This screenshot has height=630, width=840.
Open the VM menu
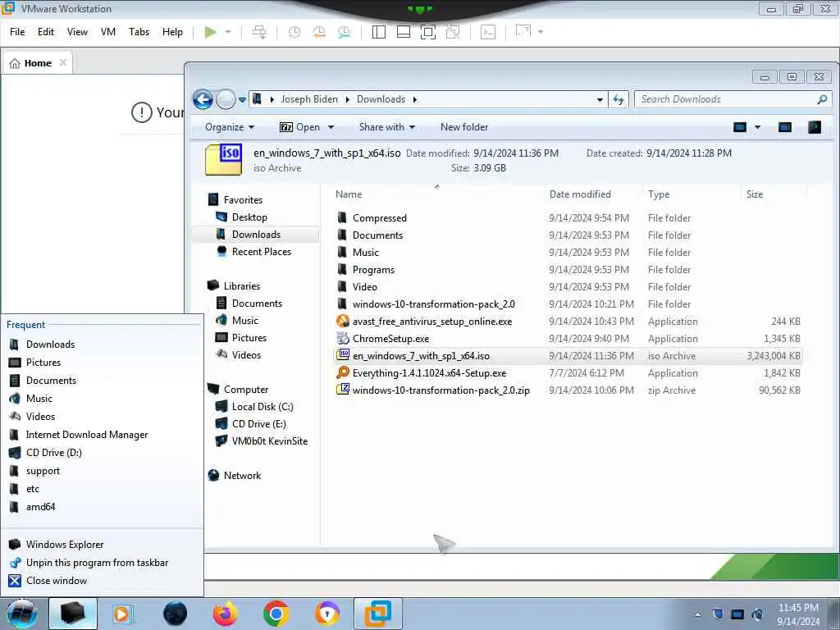(x=108, y=32)
